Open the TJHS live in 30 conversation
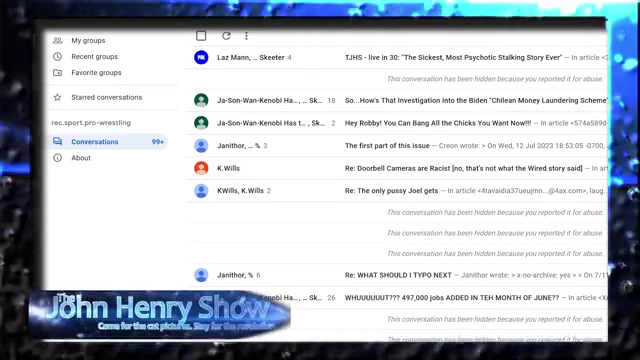The width and height of the screenshot is (640, 360). point(453,58)
